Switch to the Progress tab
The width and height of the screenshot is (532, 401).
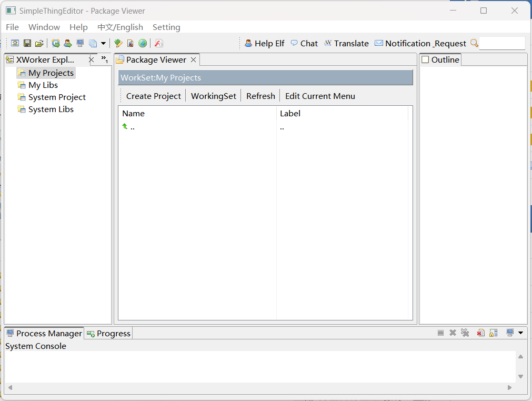[x=108, y=333]
